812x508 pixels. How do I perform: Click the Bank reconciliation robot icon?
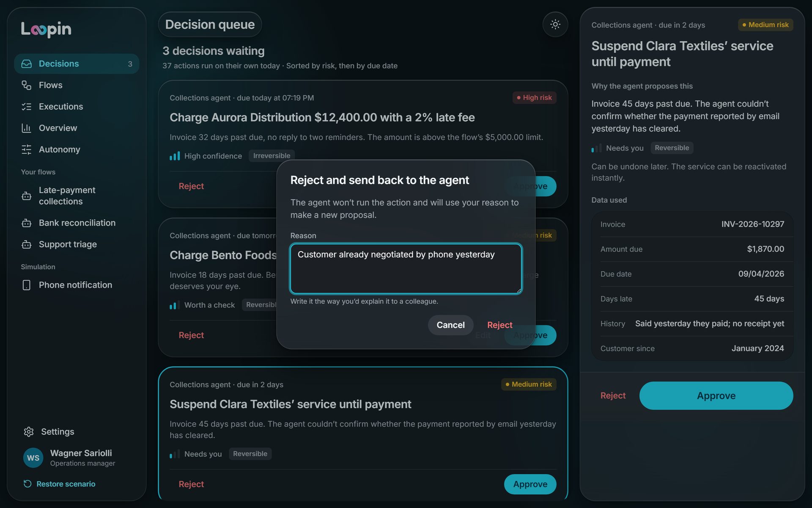pyautogui.click(x=27, y=223)
